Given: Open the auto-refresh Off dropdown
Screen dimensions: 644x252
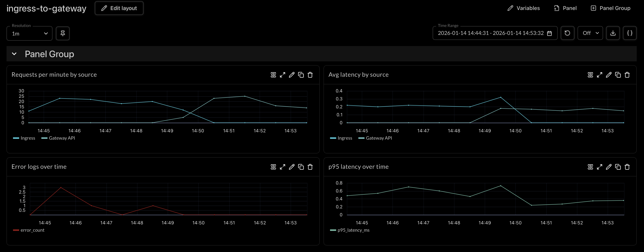Looking at the screenshot, I should point(590,33).
